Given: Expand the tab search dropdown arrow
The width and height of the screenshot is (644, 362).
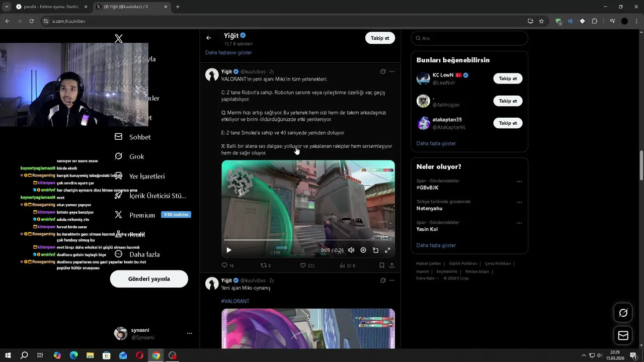Looking at the screenshot, I should (7, 7).
